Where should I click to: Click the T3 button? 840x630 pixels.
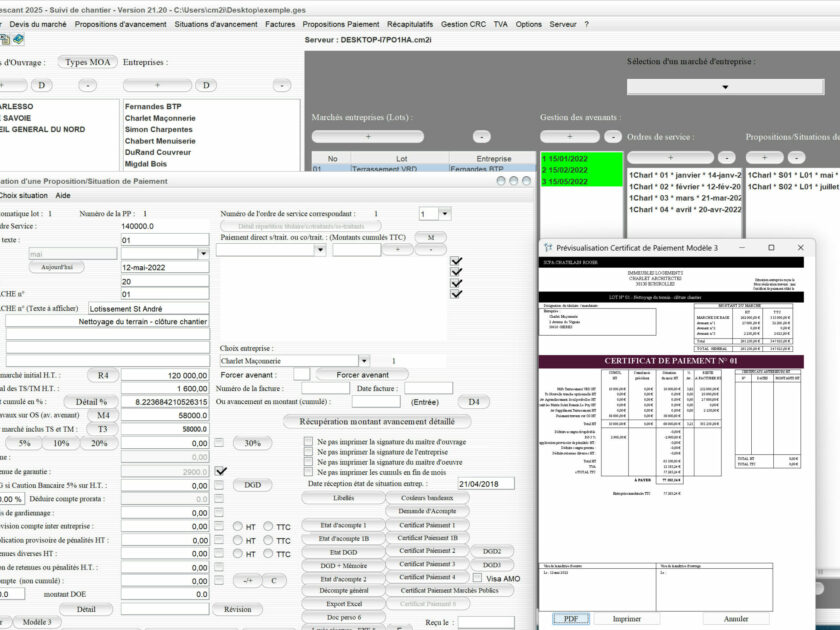coord(103,429)
